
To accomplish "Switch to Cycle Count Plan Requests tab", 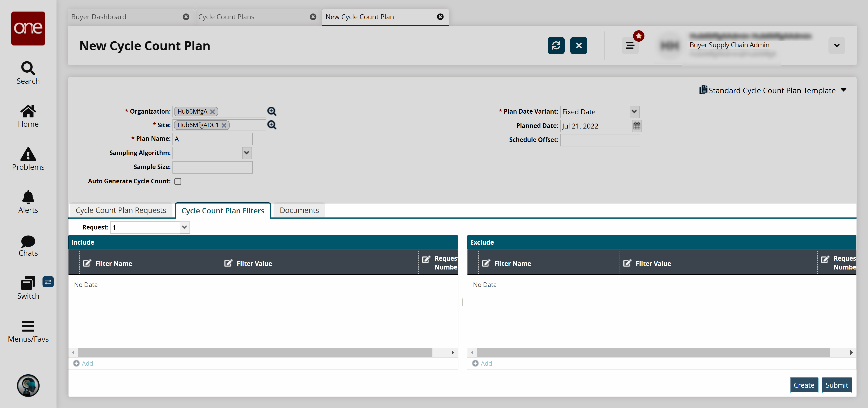I will point(121,210).
